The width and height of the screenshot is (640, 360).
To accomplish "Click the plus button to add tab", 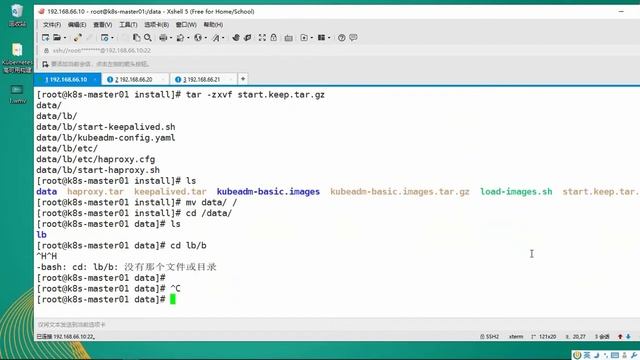I will pyautogui.click(x=243, y=79).
